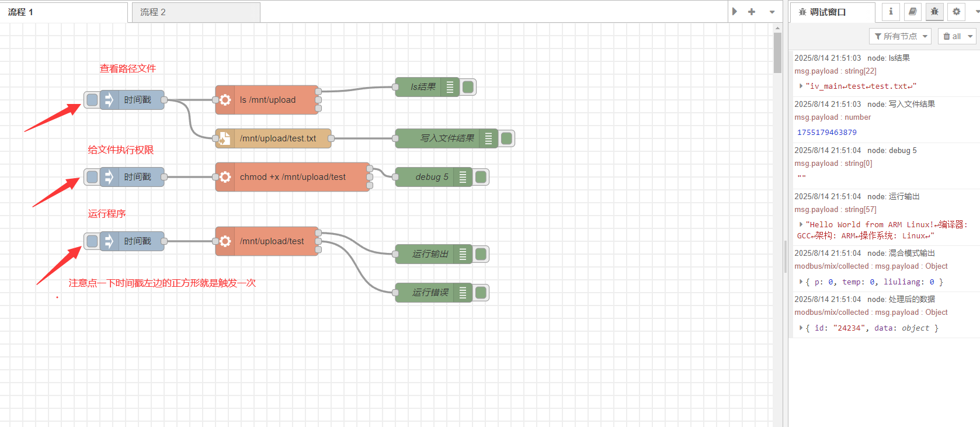Trigger the inject button for /mnt/upload/test run flow
This screenshot has height=427, width=980.
coord(92,241)
